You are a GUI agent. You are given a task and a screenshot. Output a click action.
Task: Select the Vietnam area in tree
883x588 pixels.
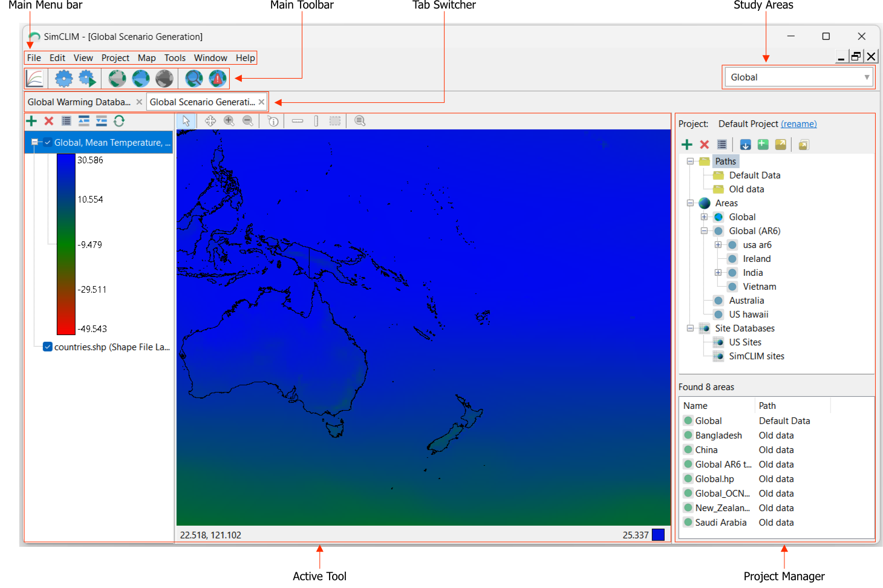759,287
